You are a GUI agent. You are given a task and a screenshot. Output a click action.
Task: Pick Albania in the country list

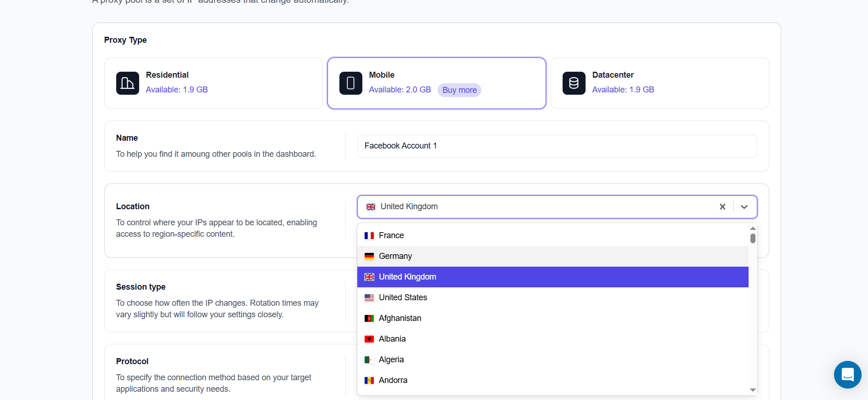tap(553, 339)
